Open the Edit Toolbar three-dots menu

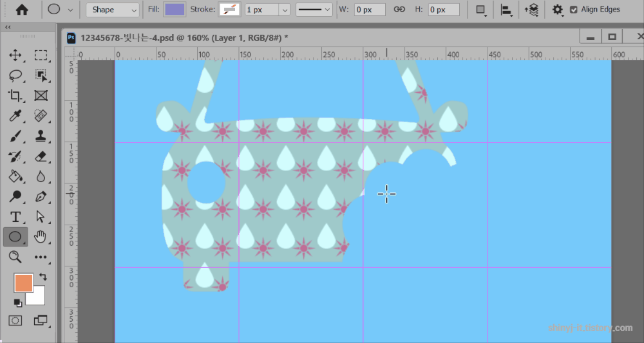(x=41, y=257)
